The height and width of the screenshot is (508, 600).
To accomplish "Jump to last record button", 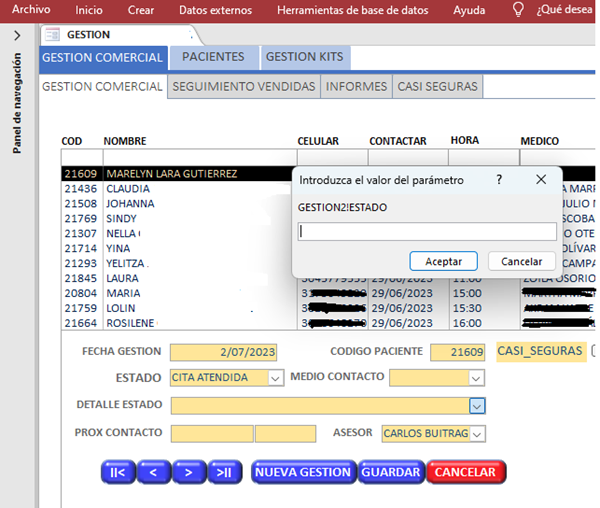I will coord(224,472).
